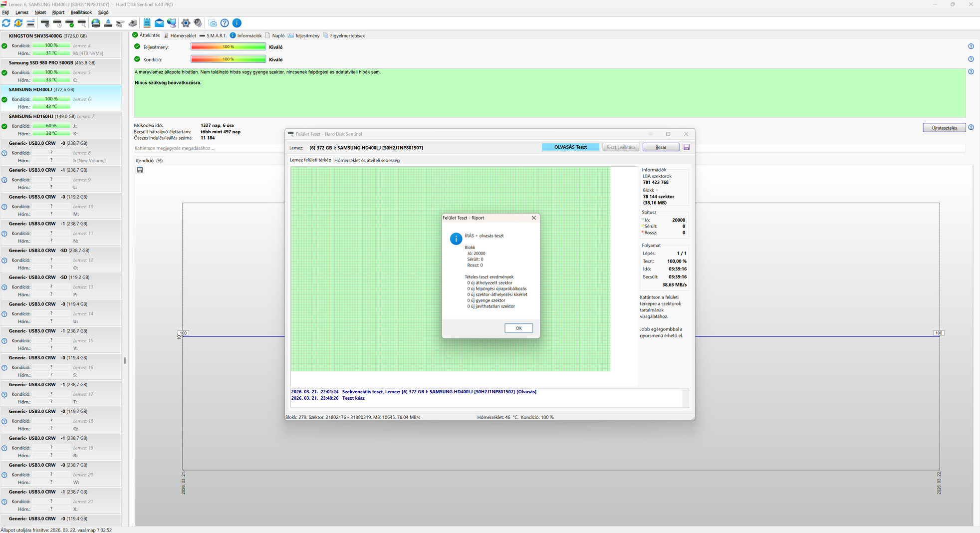This screenshot has width=980, height=533.
Task: Click the 'Állapot utoljára frissítve' status bar text
Action: 56,530
